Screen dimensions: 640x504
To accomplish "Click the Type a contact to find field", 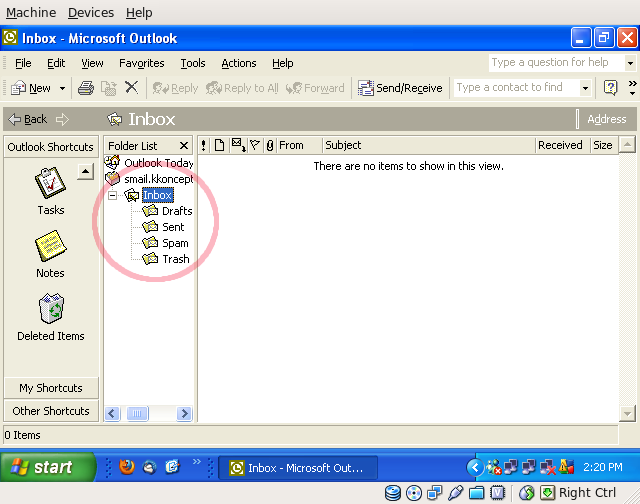I will click(517, 87).
